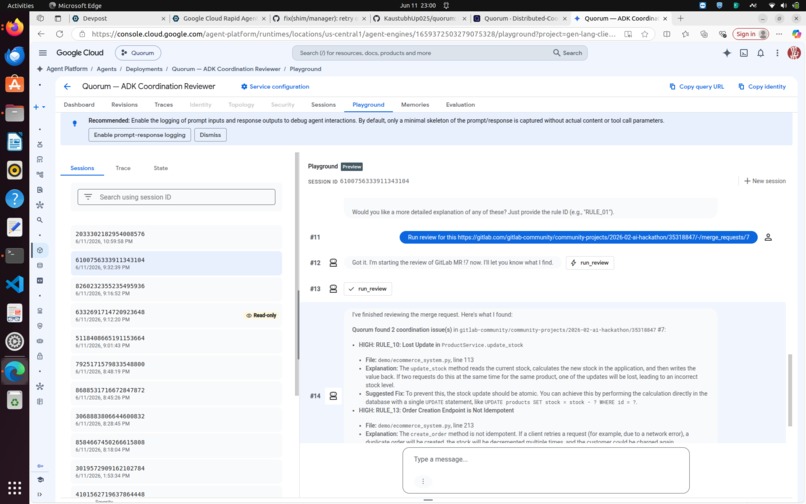Click the chat vertical scrollbar
Screen dimensions: 806x504
pyautogui.click(x=790, y=390)
